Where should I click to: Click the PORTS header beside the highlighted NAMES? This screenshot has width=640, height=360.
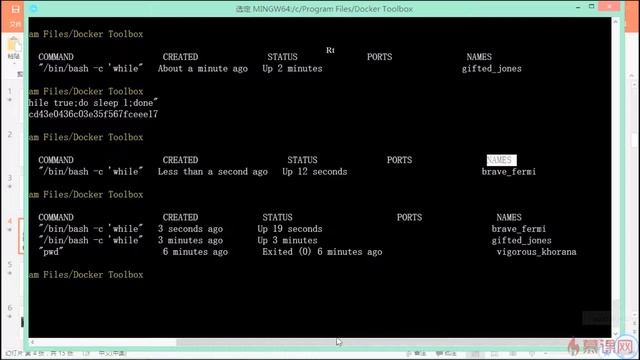[400, 160]
